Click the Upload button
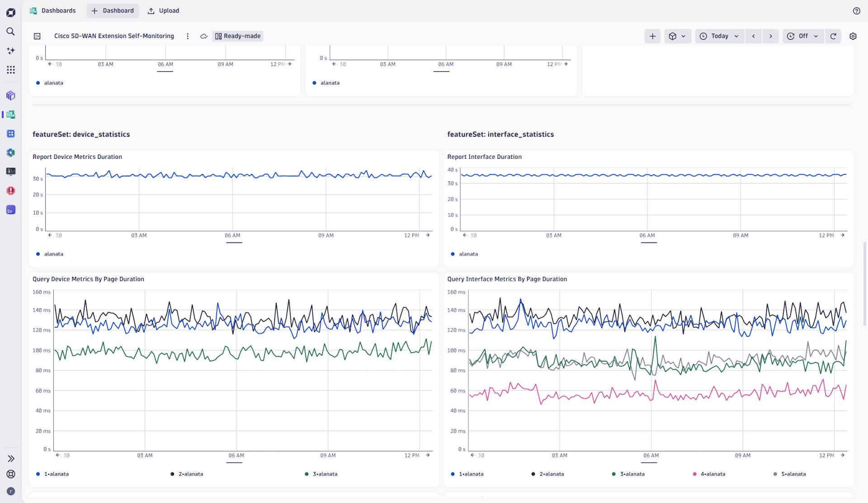This screenshot has width=868, height=503. point(163,10)
